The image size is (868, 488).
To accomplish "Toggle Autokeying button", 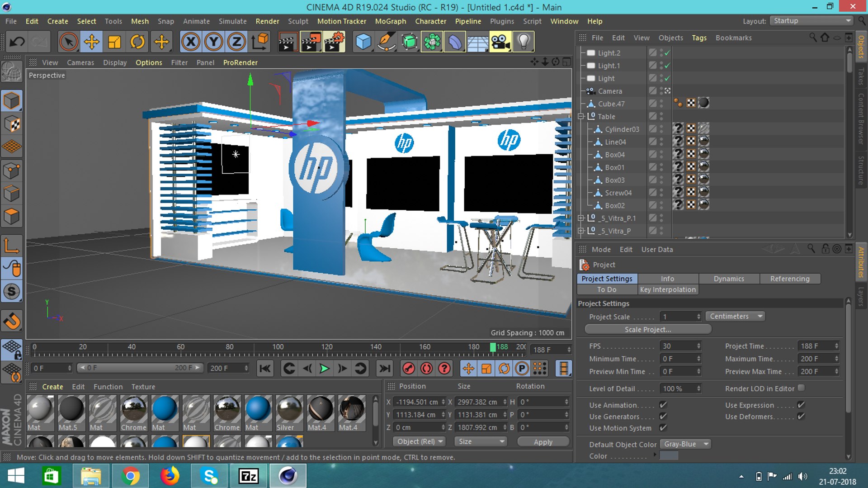I will click(x=426, y=369).
